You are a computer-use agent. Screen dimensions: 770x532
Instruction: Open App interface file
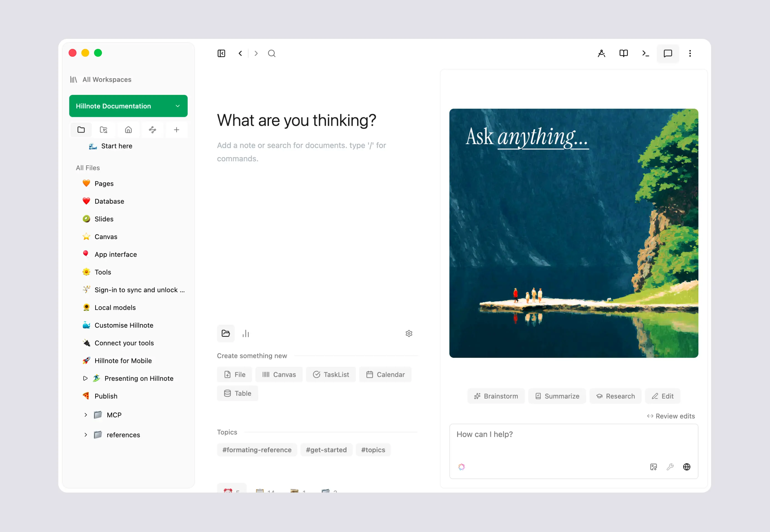click(x=110, y=254)
